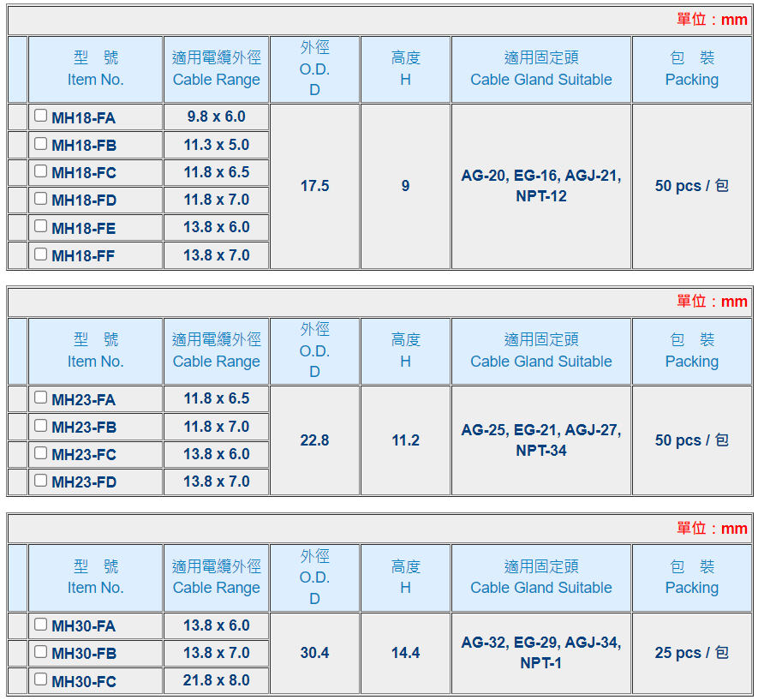The image size is (758, 700).
Task: Toggle the MH30-FB checkbox
Action: [x=40, y=652]
